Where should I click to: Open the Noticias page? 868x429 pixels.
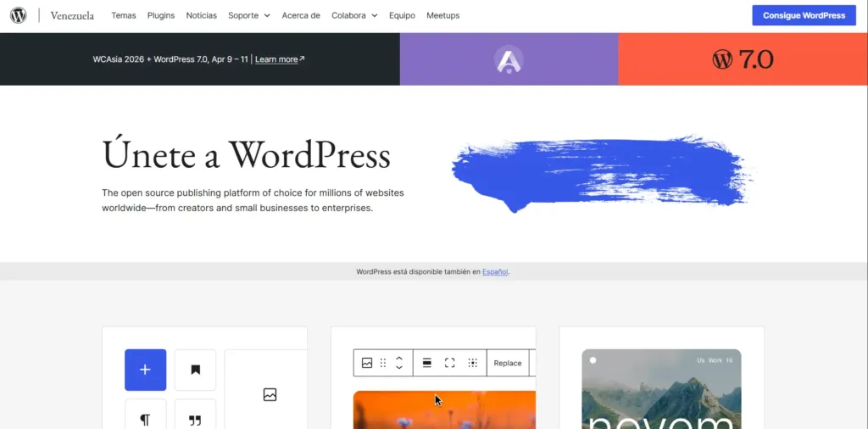[201, 15]
